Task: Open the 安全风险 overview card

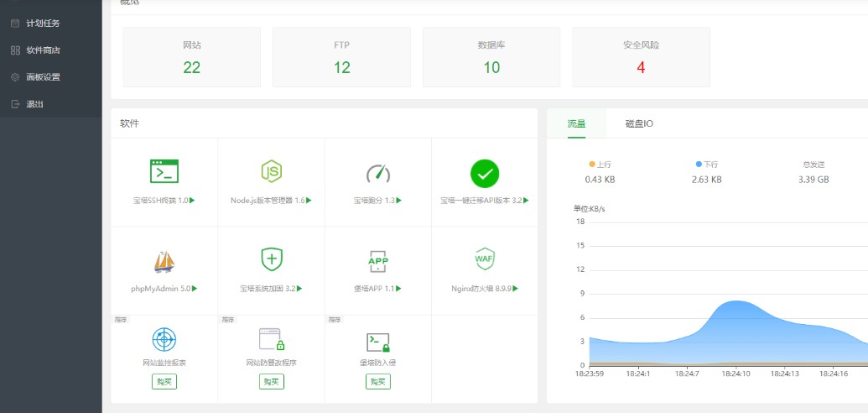Action: pos(641,57)
